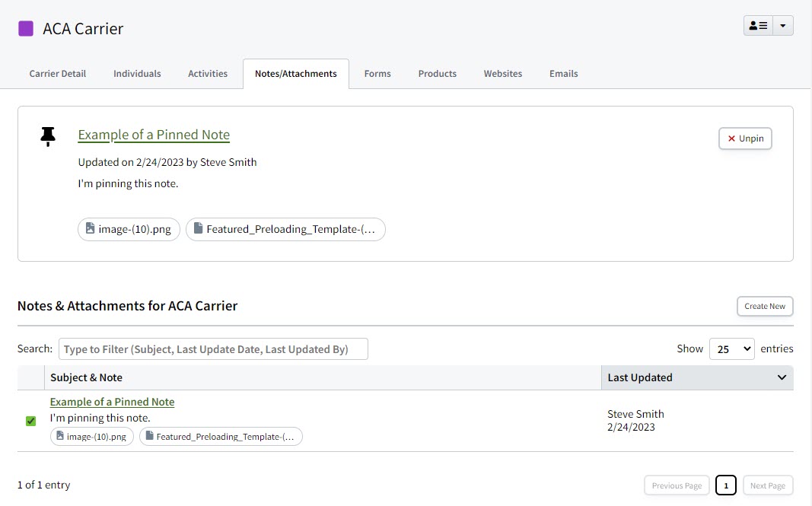Open Featured_Preloading_Template attachment in table row
Screen dimensions: 812x506
pyautogui.click(x=221, y=437)
